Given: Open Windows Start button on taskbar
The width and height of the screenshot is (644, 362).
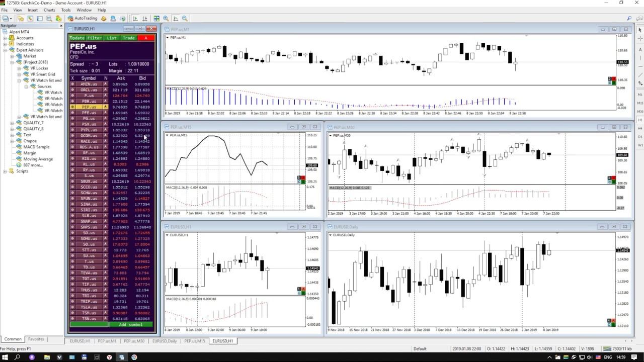Looking at the screenshot, I should (5, 357).
